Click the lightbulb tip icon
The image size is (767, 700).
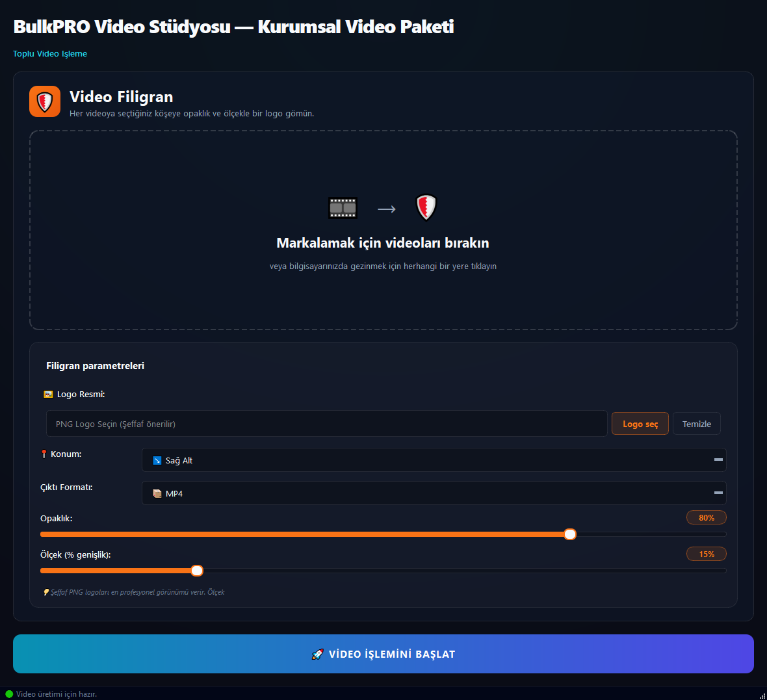click(46, 592)
